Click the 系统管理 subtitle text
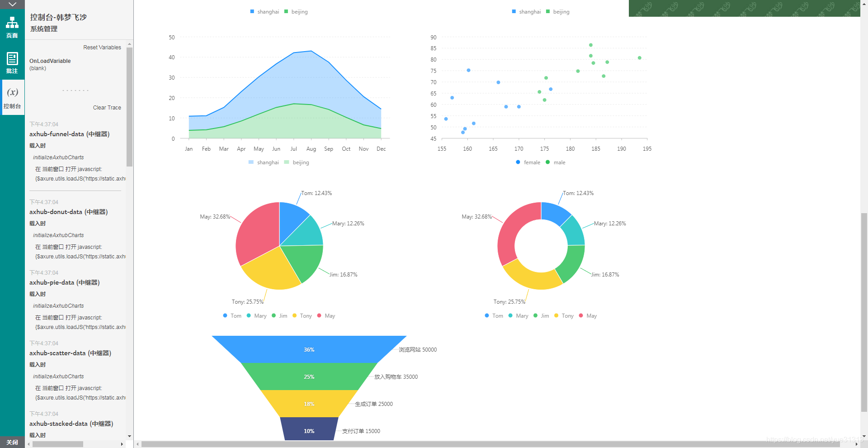Viewport: 868px width, 448px height. pos(44,29)
